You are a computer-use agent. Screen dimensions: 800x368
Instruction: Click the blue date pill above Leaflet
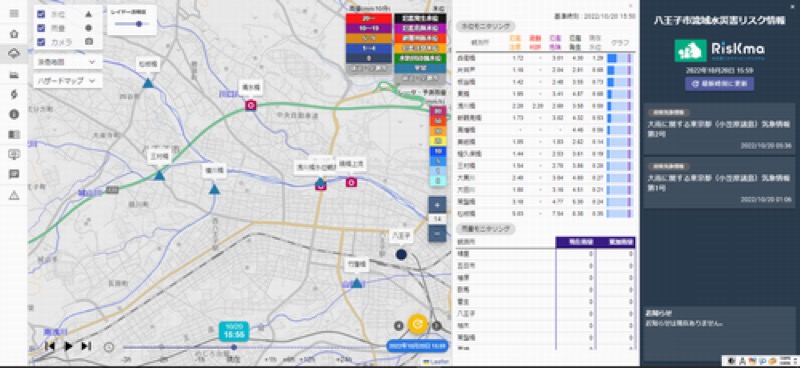(417, 346)
